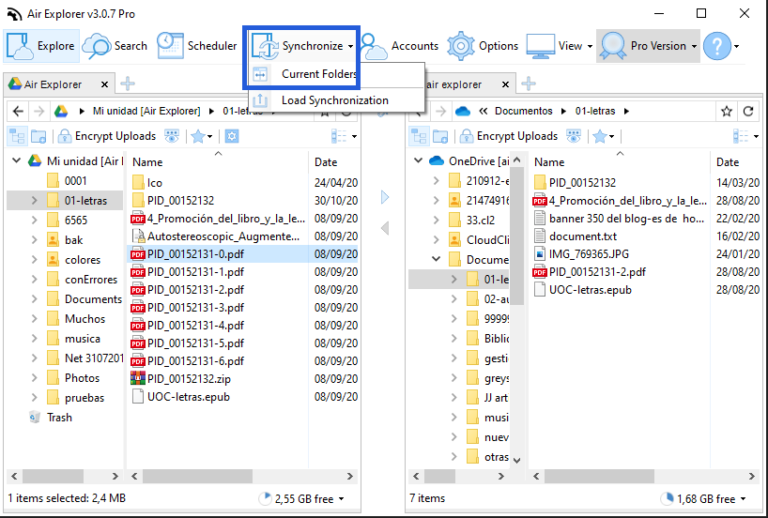Refresh the OneDrive pane

pyautogui.click(x=746, y=111)
